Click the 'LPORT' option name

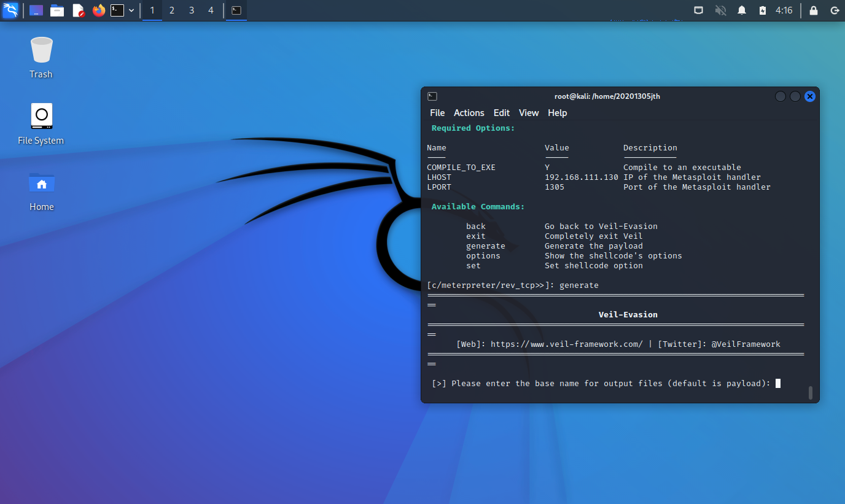click(439, 187)
